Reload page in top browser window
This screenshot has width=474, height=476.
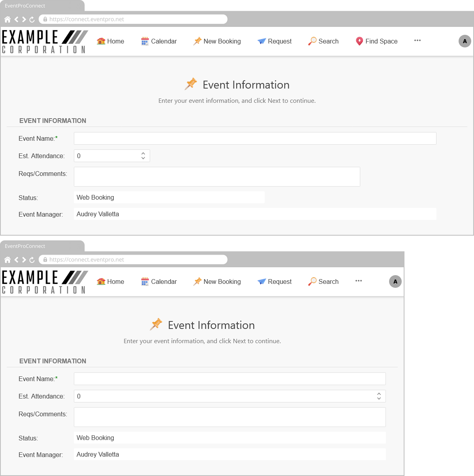[32, 19]
